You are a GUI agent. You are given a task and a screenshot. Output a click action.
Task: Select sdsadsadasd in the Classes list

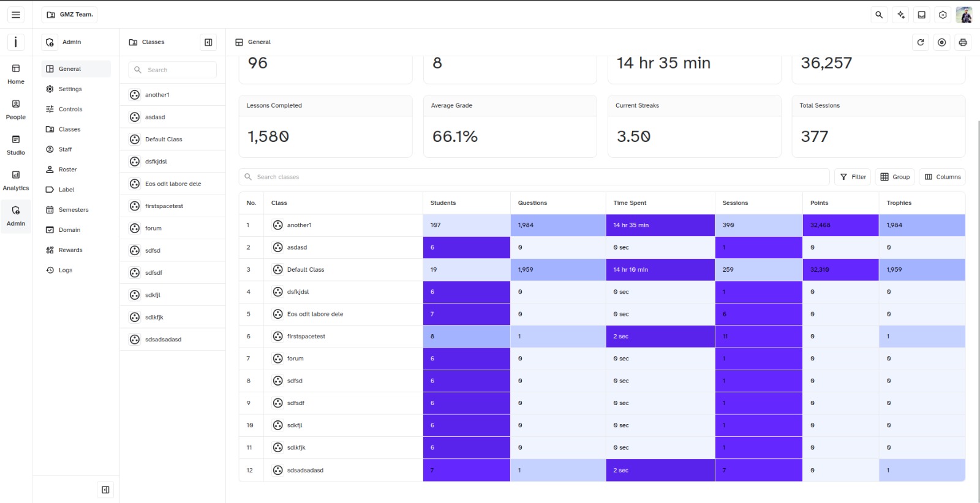pos(173,340)
